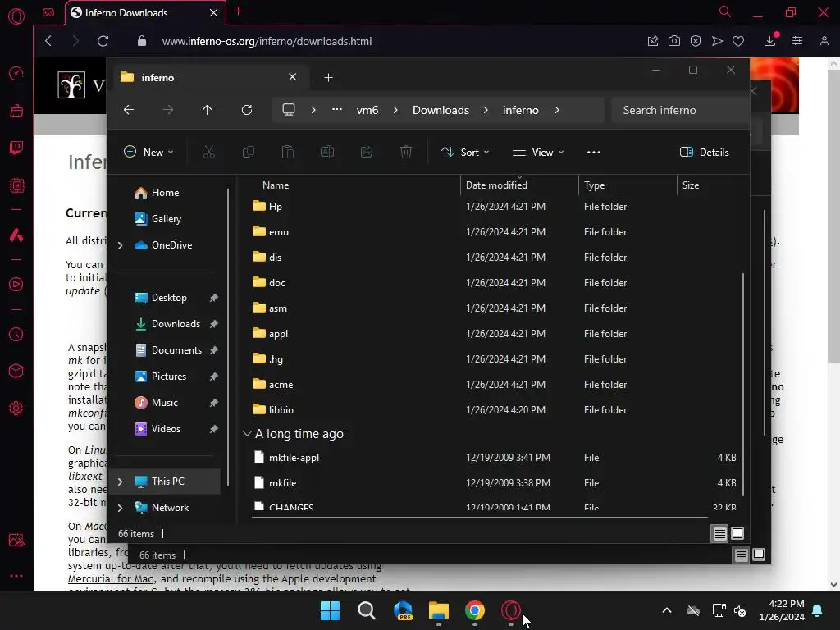Open Documents in Quick access

(176, 350)
